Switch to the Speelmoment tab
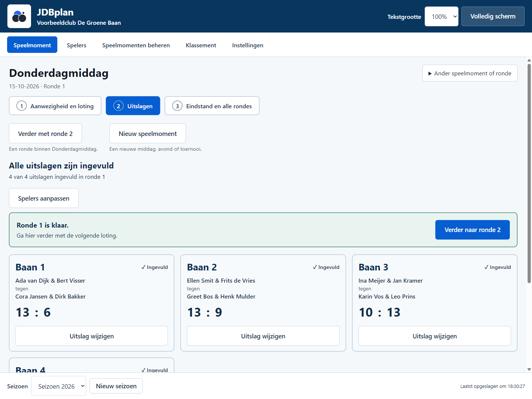Viewport: 532px width, 399px height. tap(32, 45)
